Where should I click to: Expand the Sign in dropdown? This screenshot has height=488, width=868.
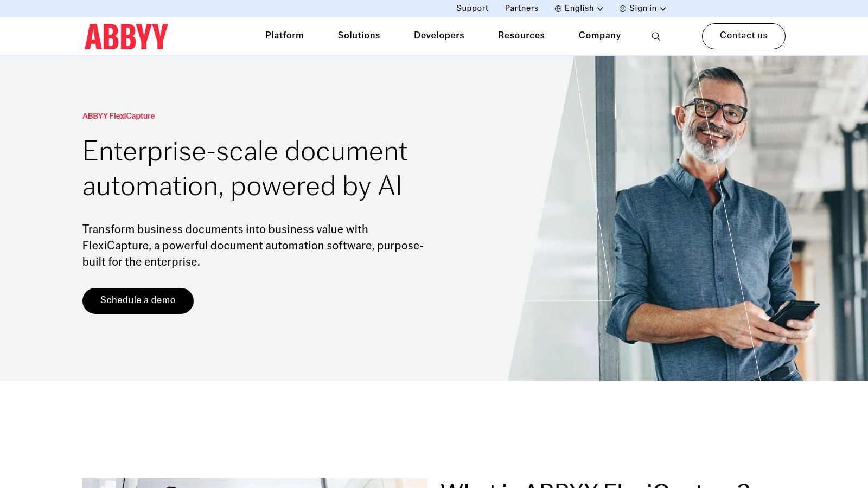643,8
